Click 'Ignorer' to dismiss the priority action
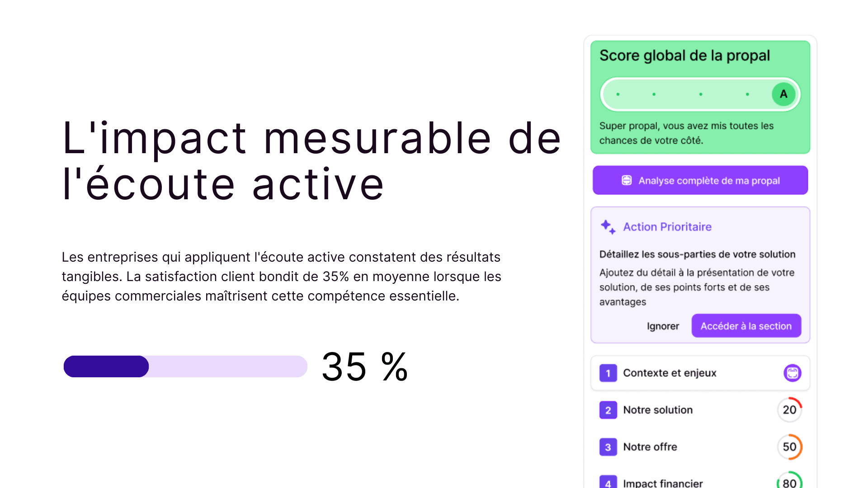868x488 pixels. click(663, 326)
